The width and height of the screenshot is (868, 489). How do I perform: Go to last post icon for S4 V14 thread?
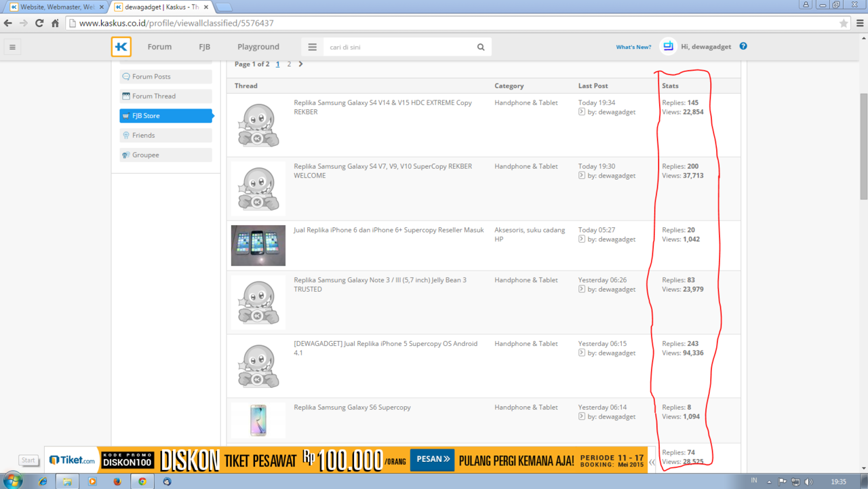pyautogui.click(x=582, y=112)
